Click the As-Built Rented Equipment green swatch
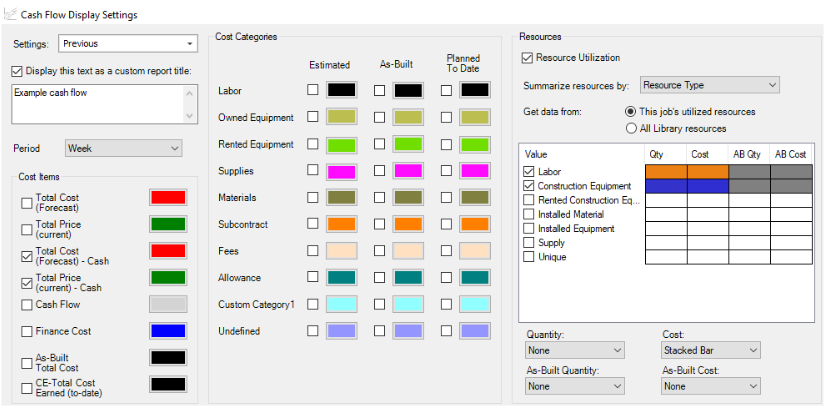The height and width of the screenshot is (409, 829). point(407,145)
